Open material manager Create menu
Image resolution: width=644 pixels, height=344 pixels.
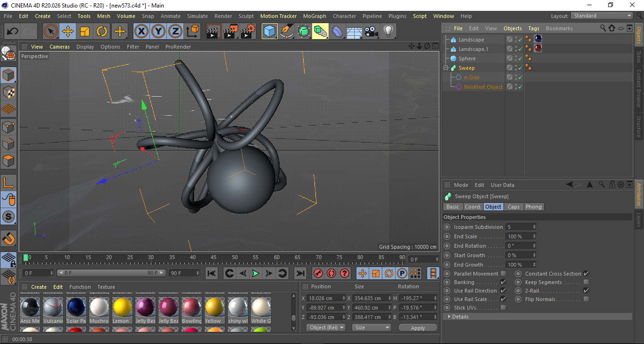(39, 287)
